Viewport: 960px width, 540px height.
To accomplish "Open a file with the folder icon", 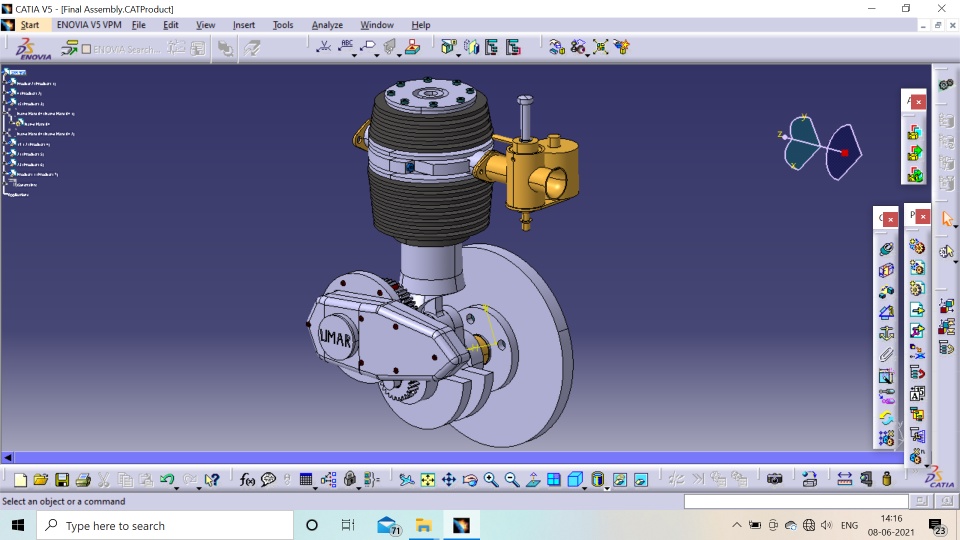I will click(x=41, y=479).
